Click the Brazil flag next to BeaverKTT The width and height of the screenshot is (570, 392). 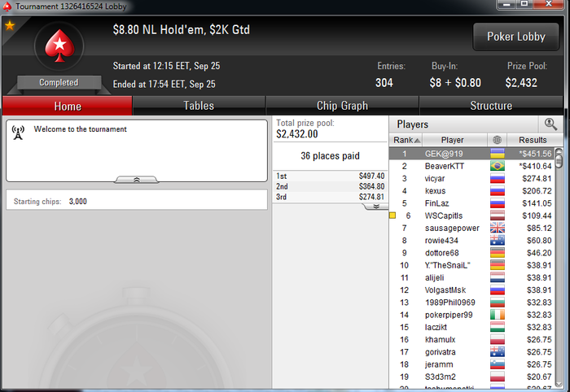point(498,166)
